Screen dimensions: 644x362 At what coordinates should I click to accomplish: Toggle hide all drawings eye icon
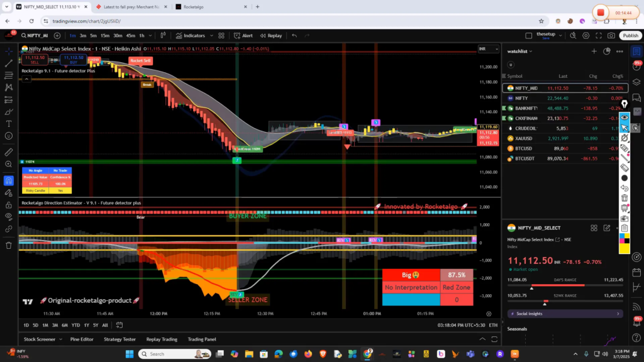click(x=9, y=217)
